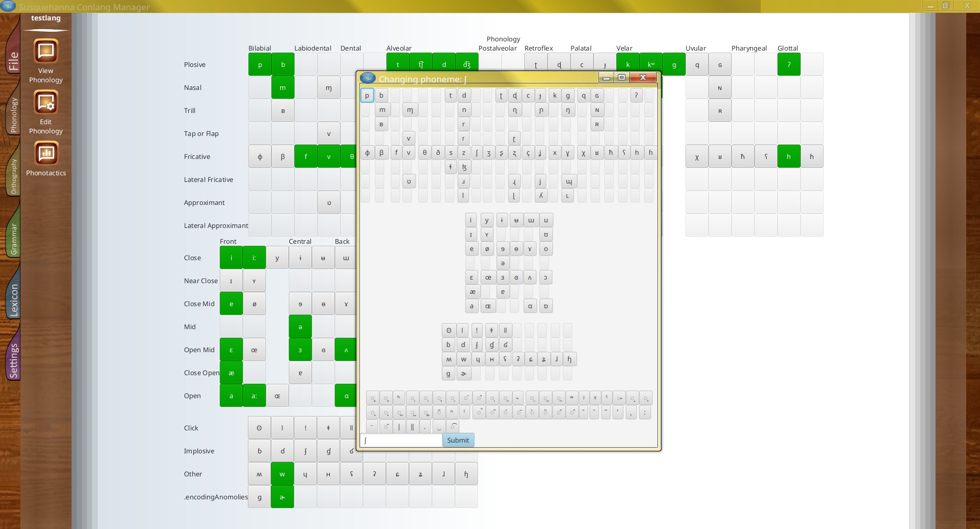Toggle glottal h fricative in the main chart

[789, 157]
